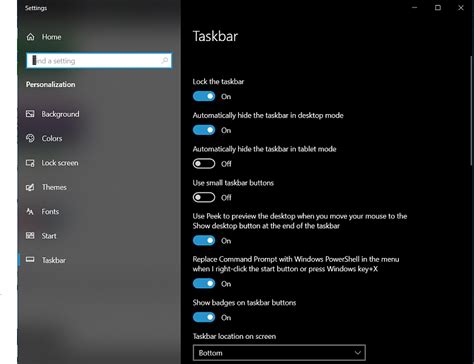Image resolution: width=474 pixels, height=364 pixels.
Task: Go to Settings Home
Action: tap(51, 37)
